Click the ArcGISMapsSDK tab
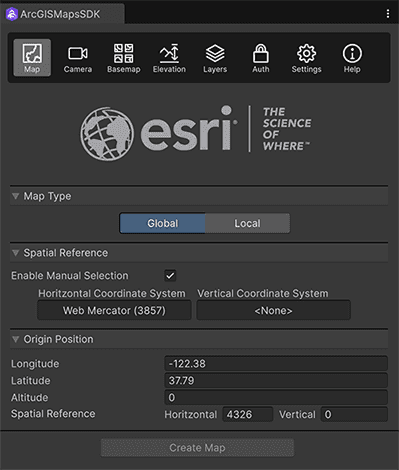This screenshot has height=470, width=399. point(62,14)
